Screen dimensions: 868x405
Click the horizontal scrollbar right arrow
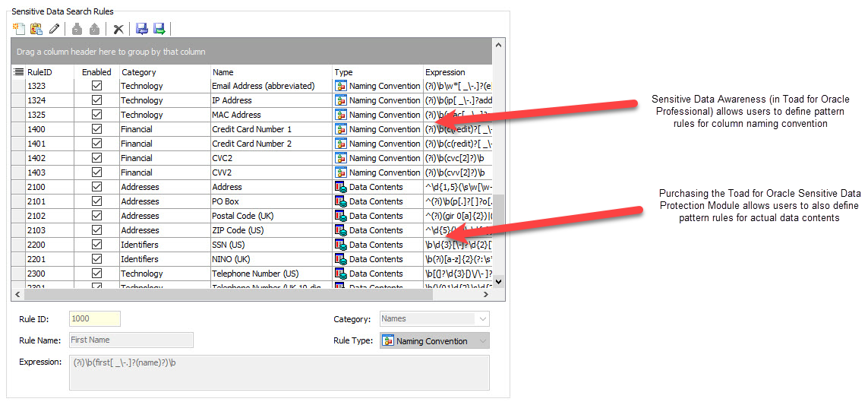pyautogui.click(x=486, y=295)
